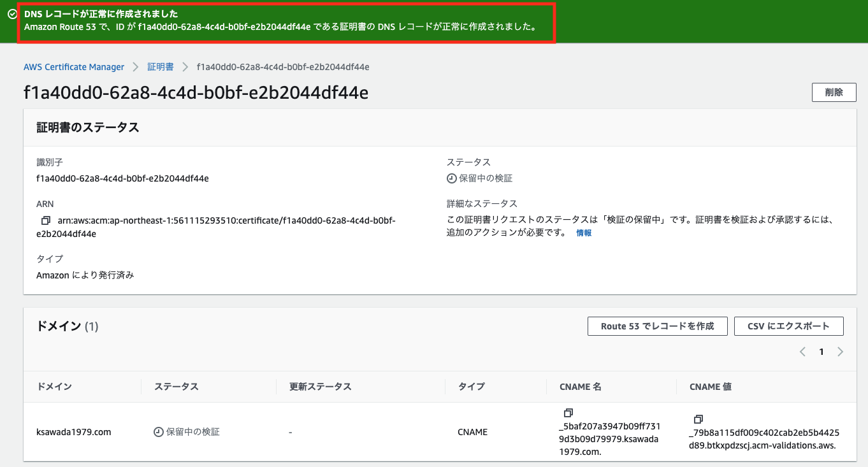Click the 証明書のステータス section header

88,127
